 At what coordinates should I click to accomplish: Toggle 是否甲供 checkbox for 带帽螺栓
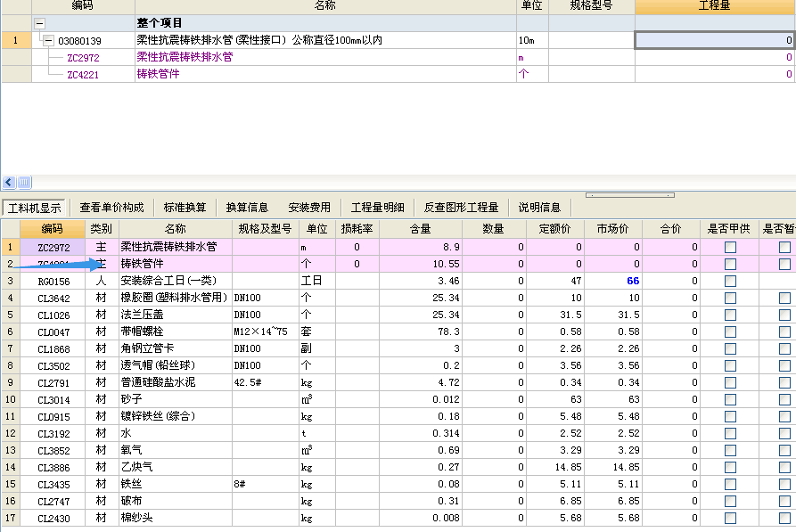(730, 332)
